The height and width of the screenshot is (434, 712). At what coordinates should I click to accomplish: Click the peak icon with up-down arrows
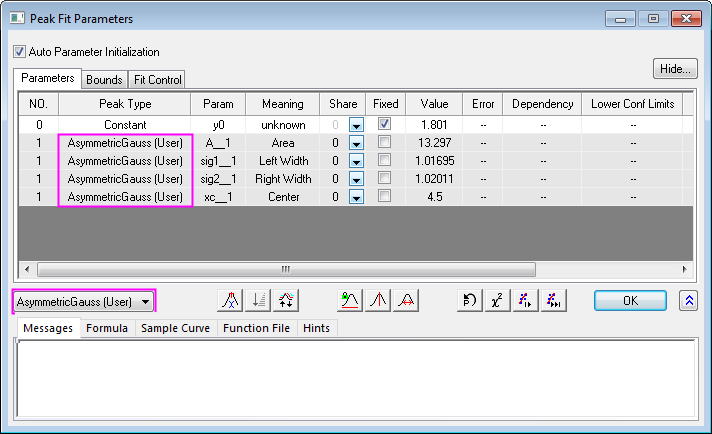[x=286, y=300]
